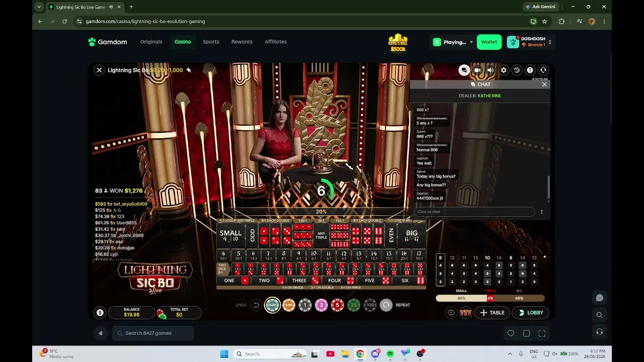The height and width of the screenshot is (362, 644).
Task: Open the Affiliates tab
Action: pyautogui.click(x=276, y=42)
